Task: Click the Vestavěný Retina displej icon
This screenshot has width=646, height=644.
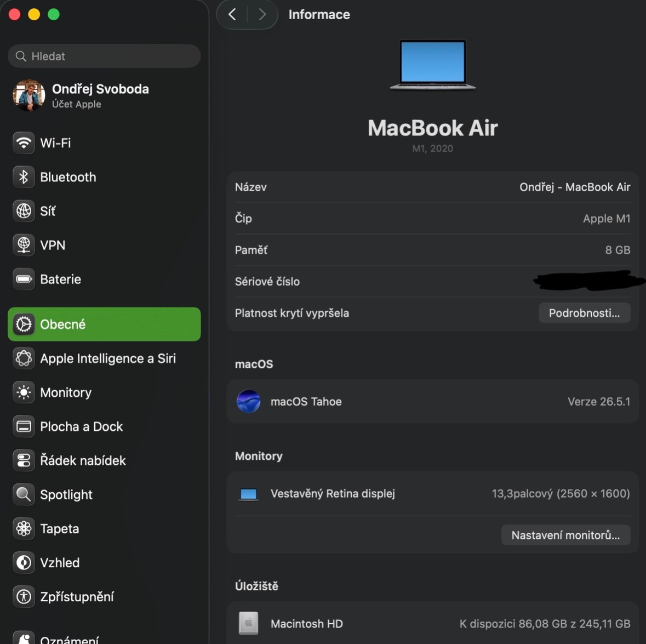Action: [248, 494]
